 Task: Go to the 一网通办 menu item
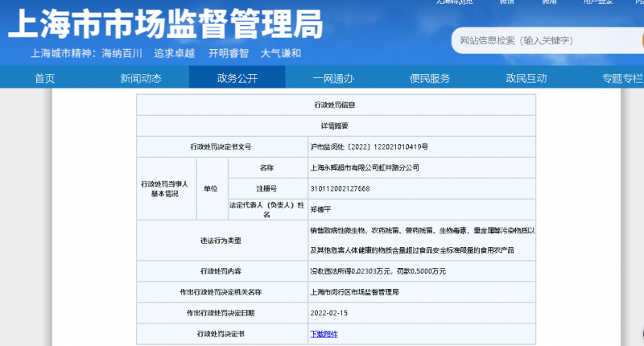333,78
